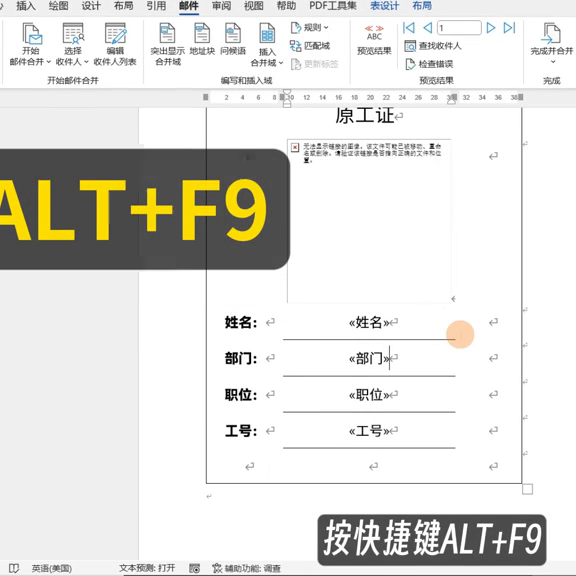Toggle Highlight Merge Fields (突出显示合并域)
This screenshot has width=576, height=576.
point(168,44)
